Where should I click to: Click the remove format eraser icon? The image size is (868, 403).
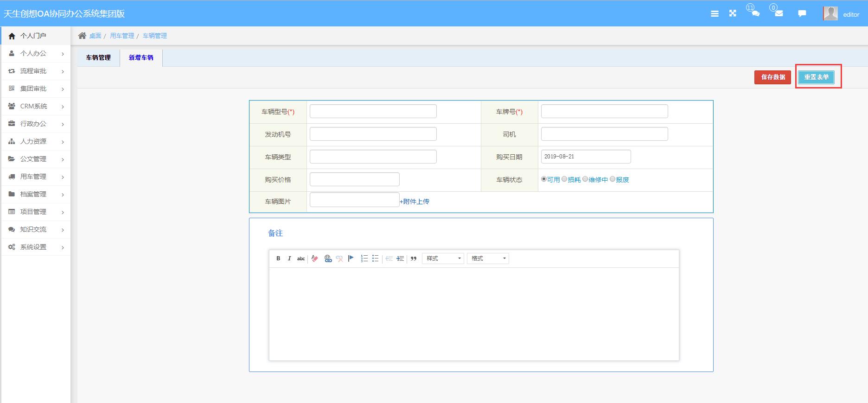pyautogui.click(x=315, y=258)
